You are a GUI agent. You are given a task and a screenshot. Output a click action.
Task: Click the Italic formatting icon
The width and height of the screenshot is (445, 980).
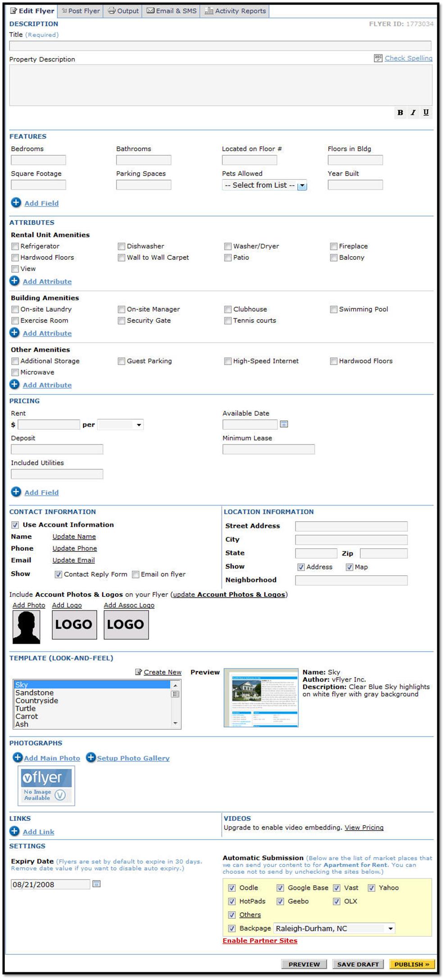413,113
